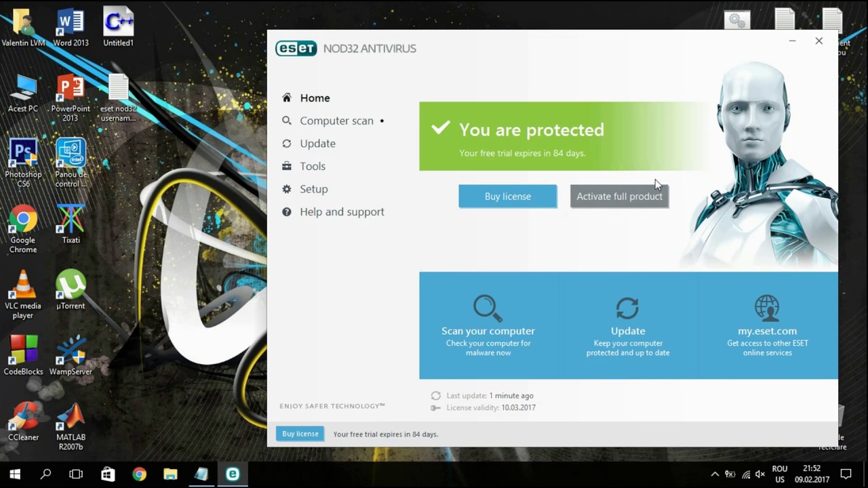The width and height of the screenshot is (868, 488).
Task: Launch MATLAB R2007b desktop shortcut
Action: point(71,426)
